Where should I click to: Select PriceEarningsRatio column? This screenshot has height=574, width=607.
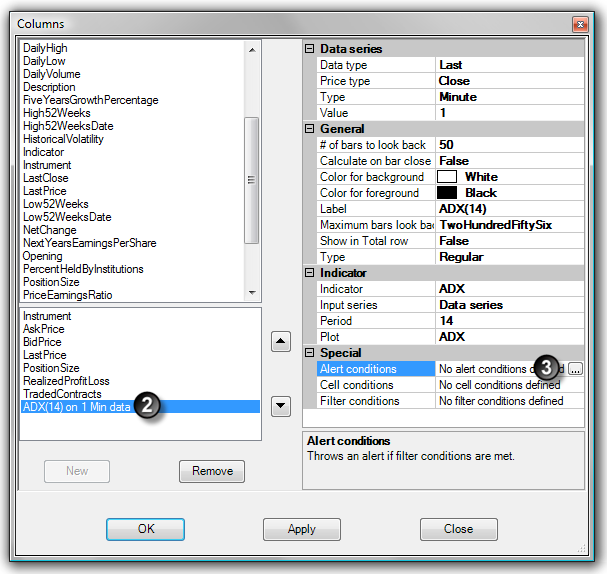[68, 295]
